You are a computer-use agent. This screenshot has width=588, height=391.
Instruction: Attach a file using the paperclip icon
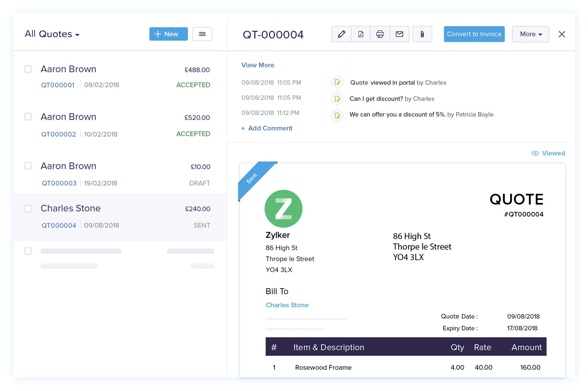[422, 34]
